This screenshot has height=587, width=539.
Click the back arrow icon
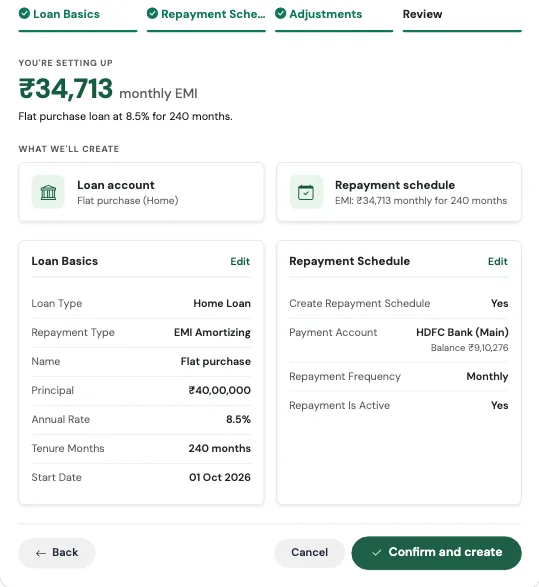(41, 553)
